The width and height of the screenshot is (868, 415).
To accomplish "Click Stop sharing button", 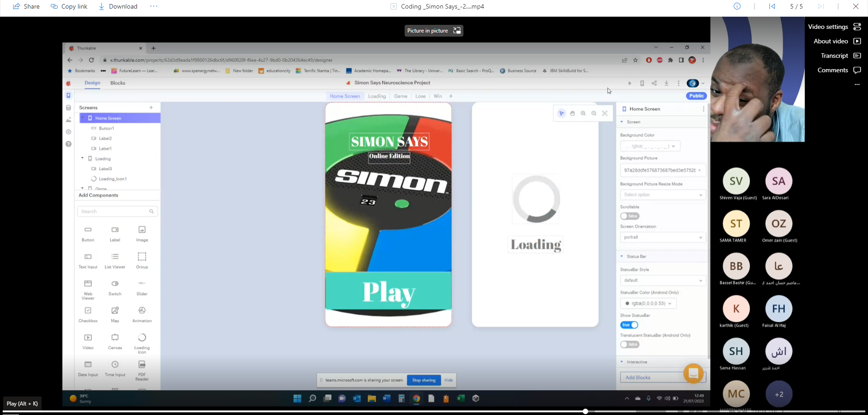I will click(424, 380).
